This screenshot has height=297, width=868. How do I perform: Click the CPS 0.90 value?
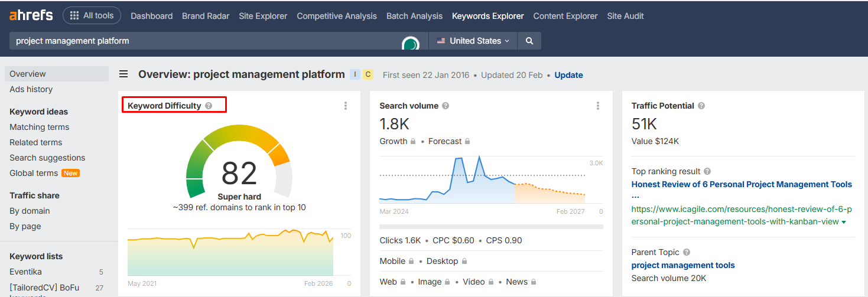[x=504, y=240]
